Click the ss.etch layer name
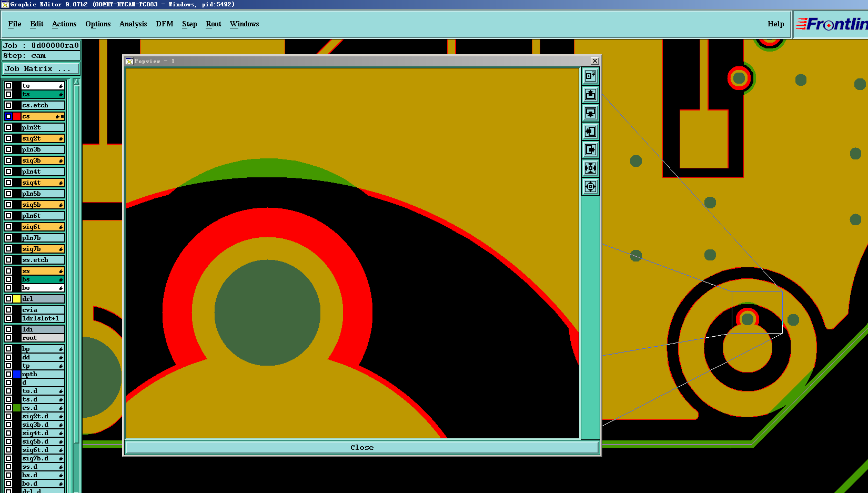Image resolution: width=868 pixels, height=493 pixels. tap(43, 260)
